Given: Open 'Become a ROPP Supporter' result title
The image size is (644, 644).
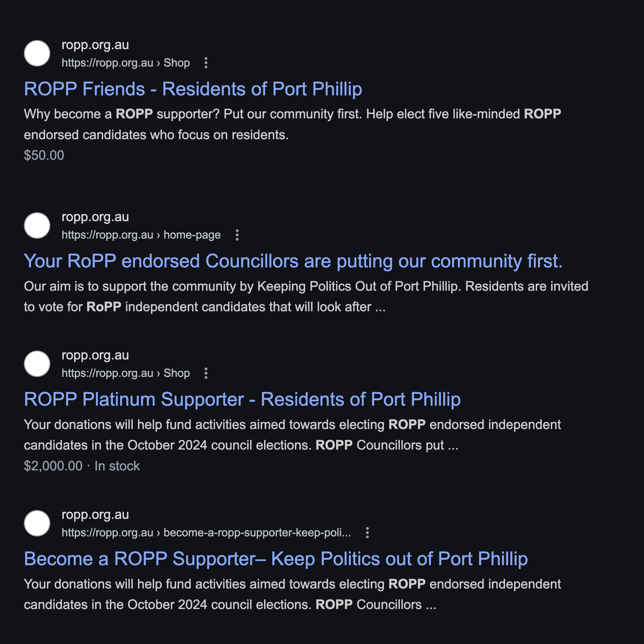Looking at the screenshot, I should pos(276,559).
